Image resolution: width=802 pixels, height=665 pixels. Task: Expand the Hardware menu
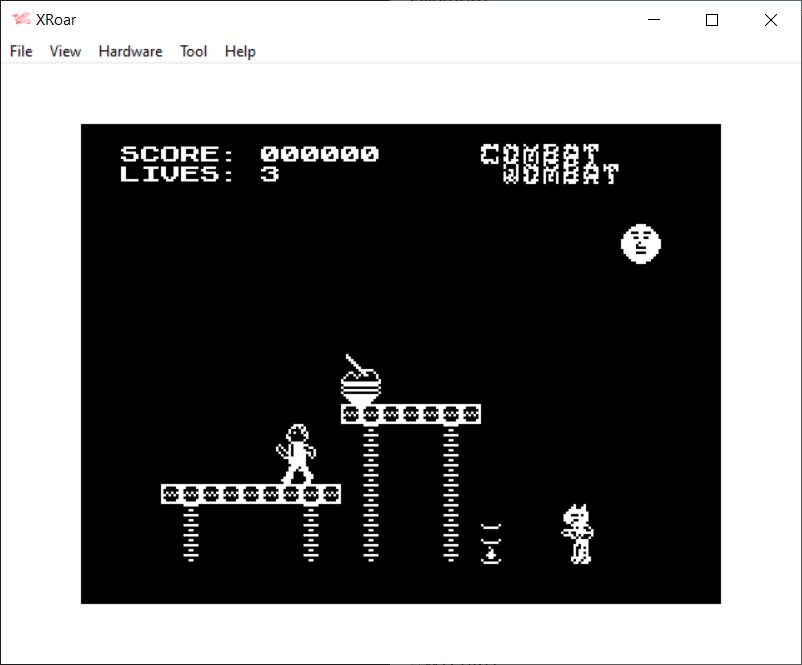tap(130, 51)
